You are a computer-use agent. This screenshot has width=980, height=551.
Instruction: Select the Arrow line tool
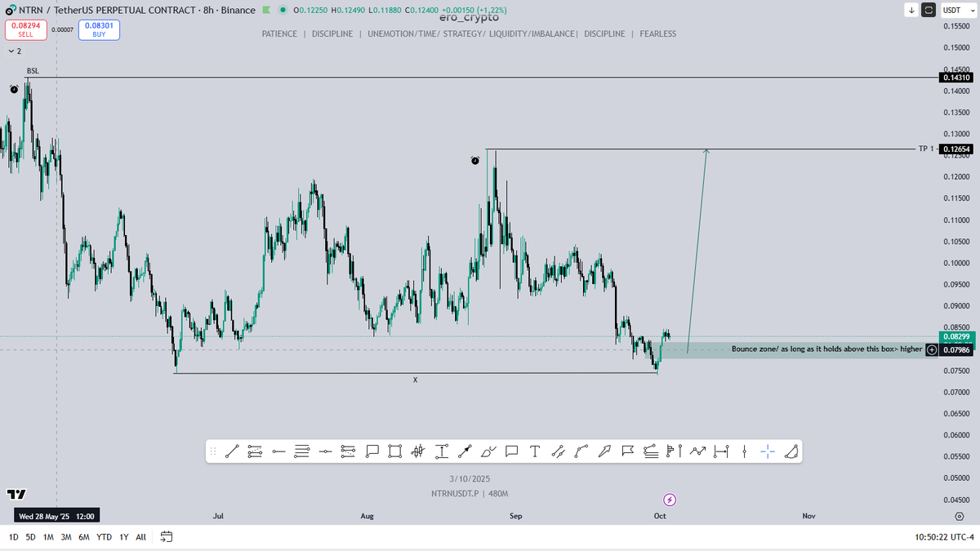click(x=465, y=451)
